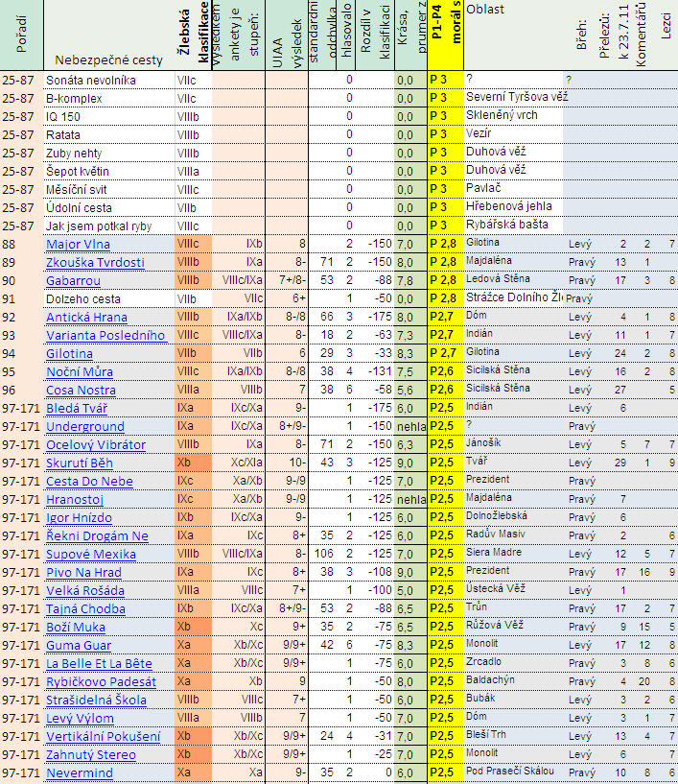Click the Zkouška Tvrdosti link
This screenshot has width=678, height=784.
[95, 262]
